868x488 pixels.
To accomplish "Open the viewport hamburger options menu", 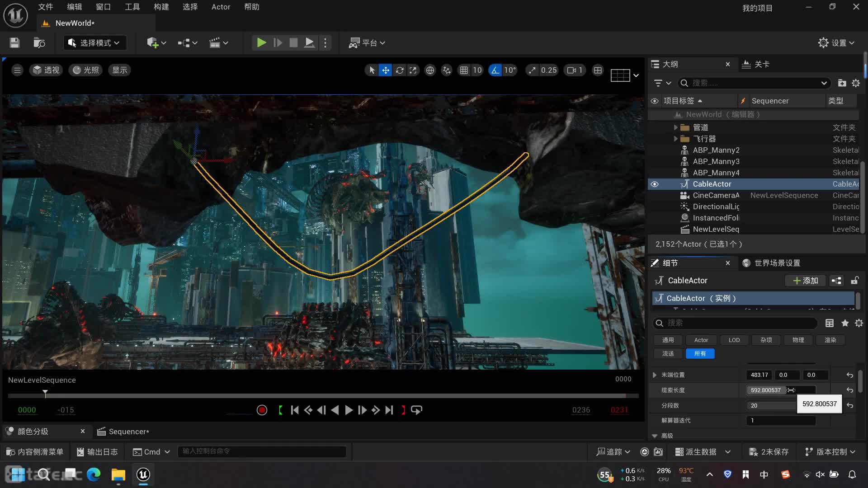I will coord(17,70).
